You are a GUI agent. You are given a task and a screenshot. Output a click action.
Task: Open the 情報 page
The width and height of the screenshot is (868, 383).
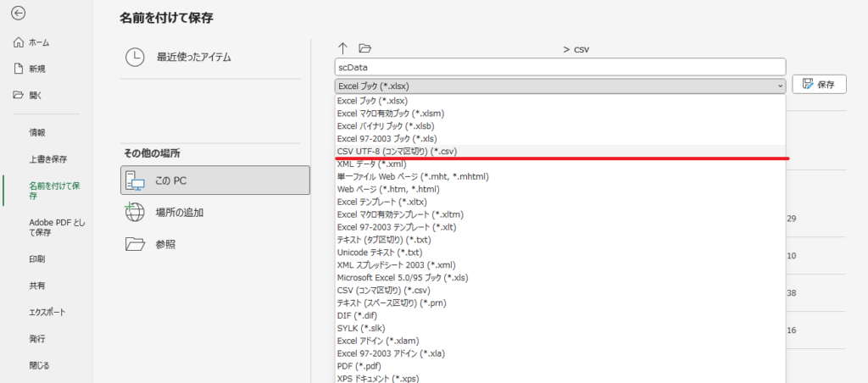point(37,132)
